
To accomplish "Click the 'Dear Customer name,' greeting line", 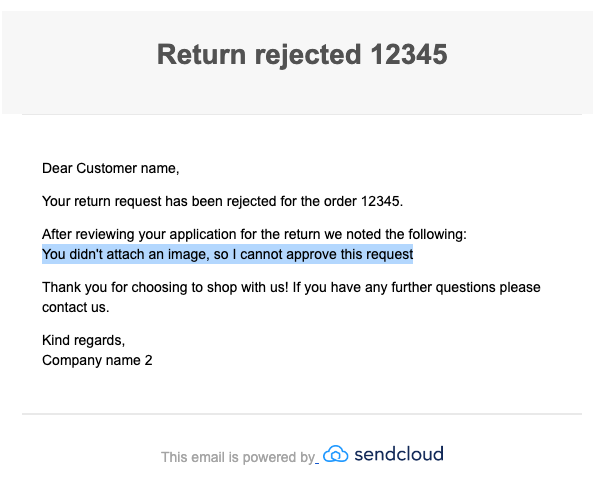I will pos(110,168).
